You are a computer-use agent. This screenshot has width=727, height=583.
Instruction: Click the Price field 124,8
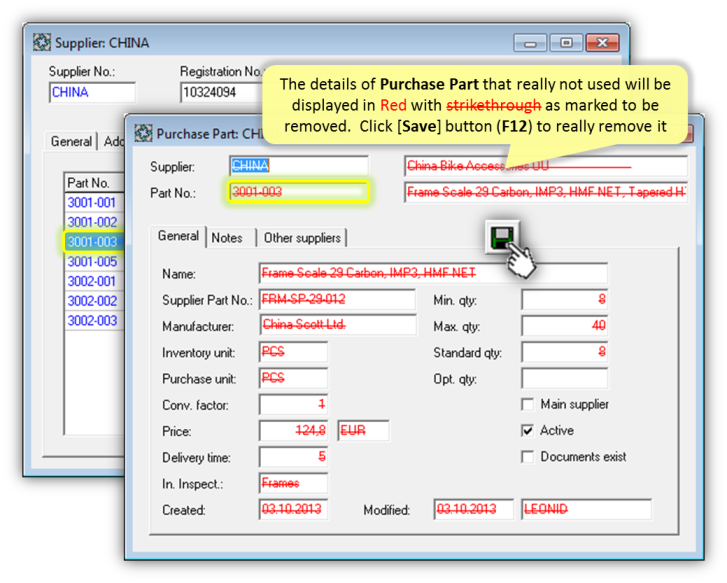coord(293,431)
